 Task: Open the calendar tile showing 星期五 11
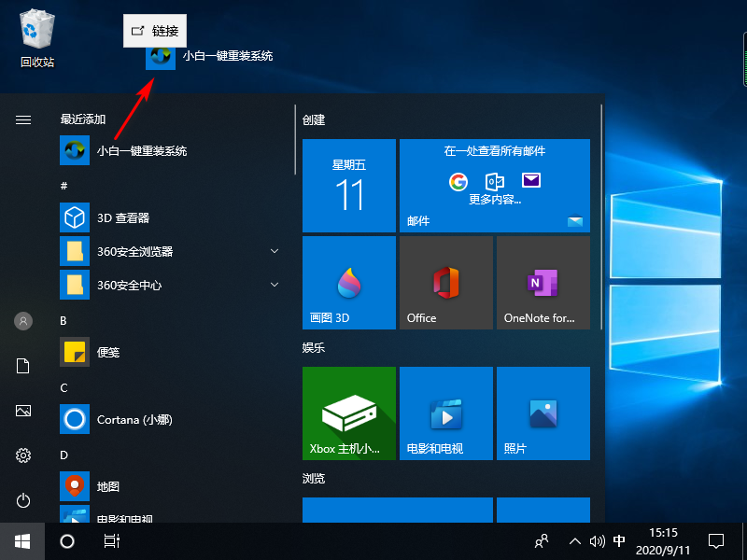(x=349, y=186)
